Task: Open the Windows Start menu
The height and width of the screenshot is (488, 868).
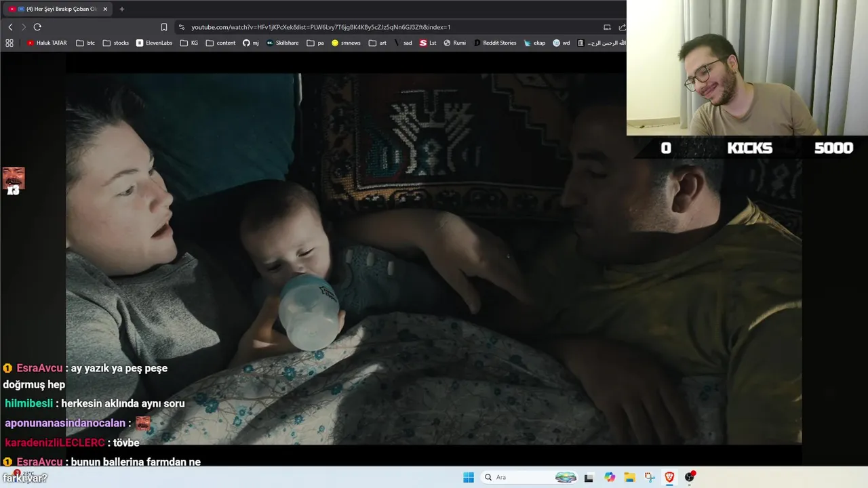Action: [469, 477]
